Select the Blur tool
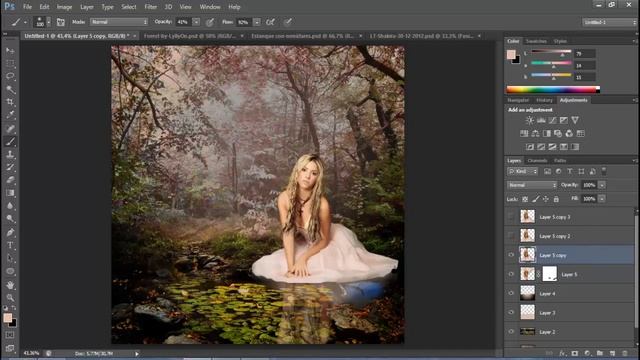 coord(10,206)
